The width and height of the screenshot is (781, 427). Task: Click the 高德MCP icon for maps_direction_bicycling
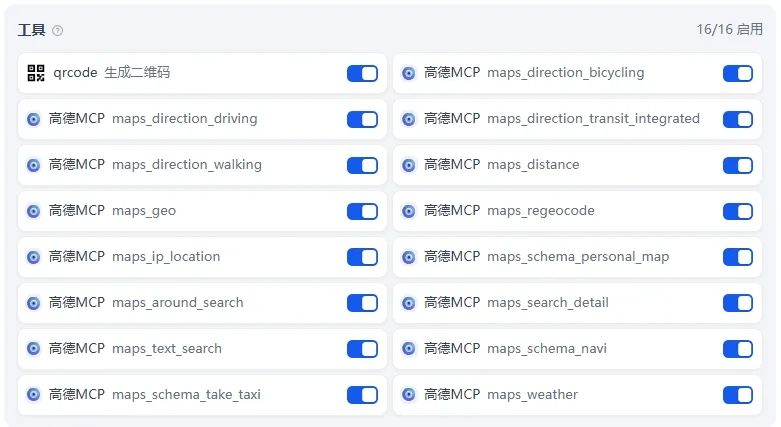point(408,73)
